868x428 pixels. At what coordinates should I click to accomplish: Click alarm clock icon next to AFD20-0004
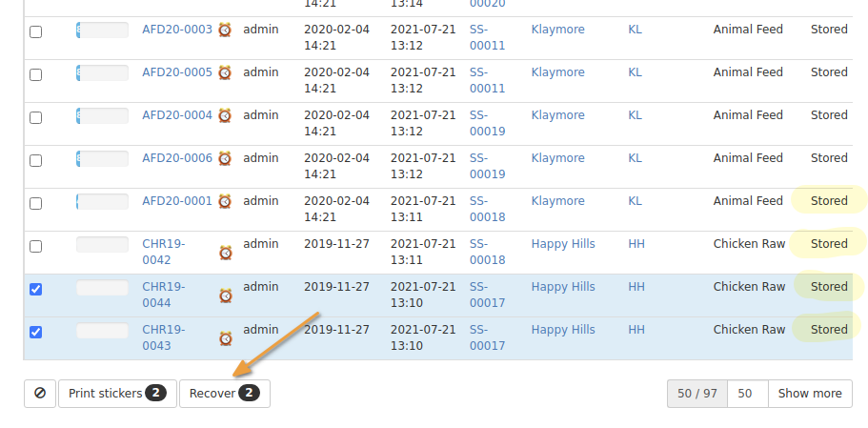tap(225, 115)
